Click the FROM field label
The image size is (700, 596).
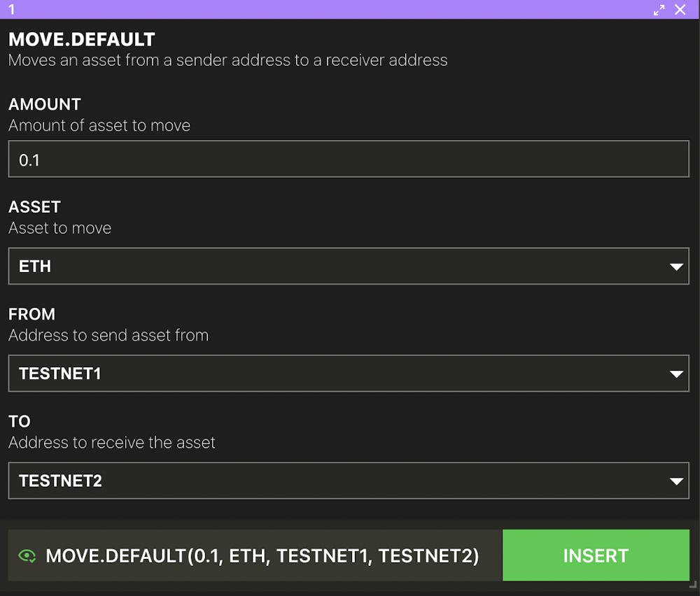31,314
